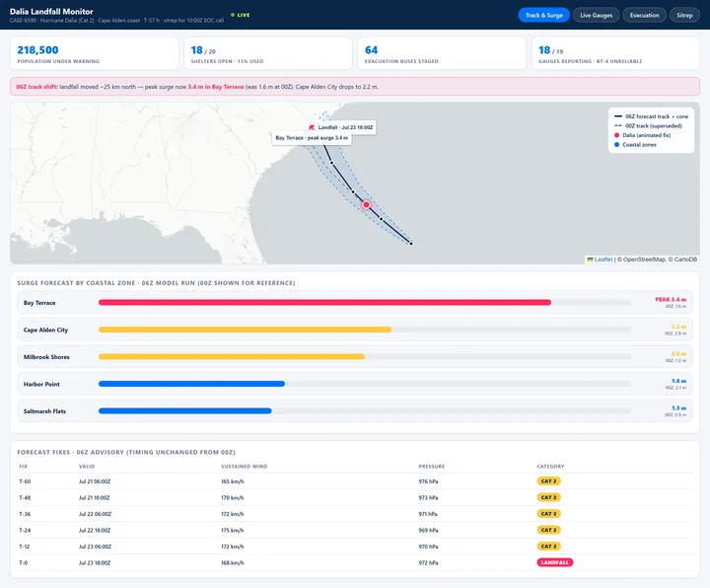Select the pink Dalia animated fix marker
Viewport: 710px width, 588px height.
(366, 205)
